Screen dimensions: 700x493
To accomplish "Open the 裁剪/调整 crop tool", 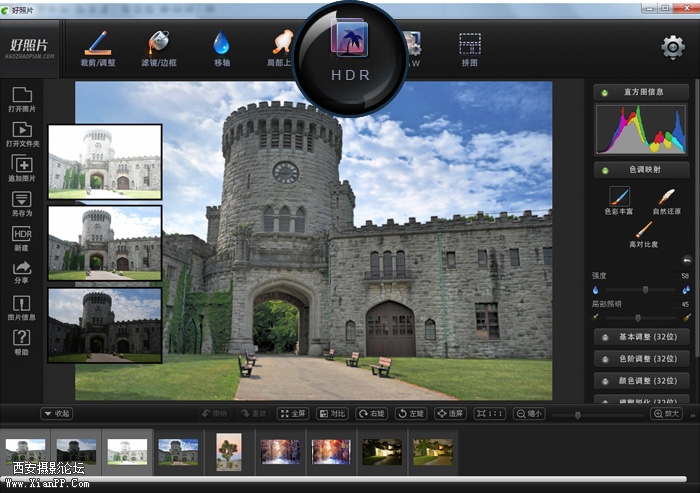I will (x=97, y=47).
